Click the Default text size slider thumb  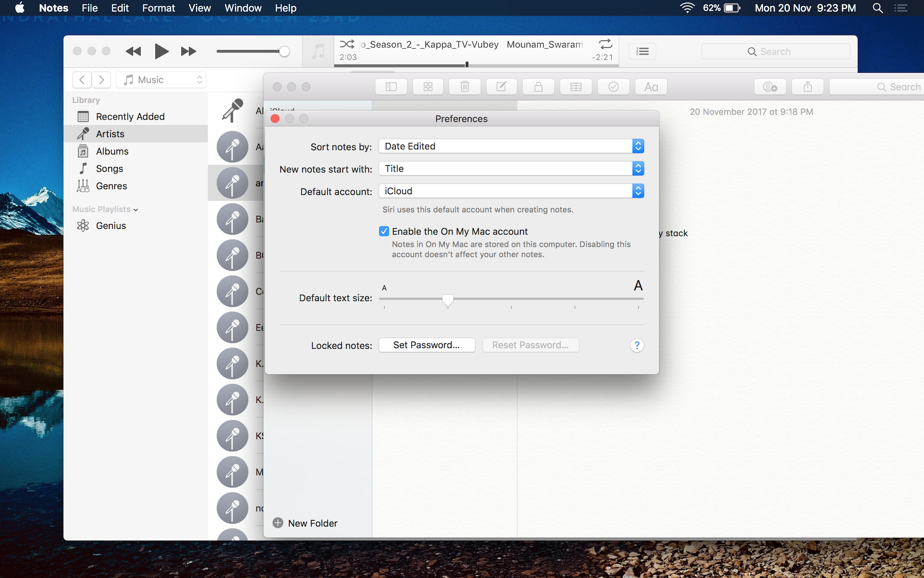coord(448,300)
